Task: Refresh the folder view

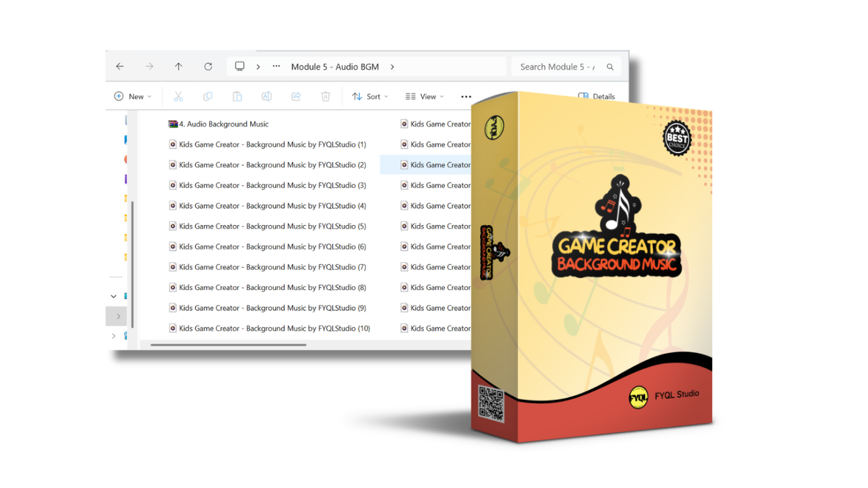Action: [x=208, y=66]
